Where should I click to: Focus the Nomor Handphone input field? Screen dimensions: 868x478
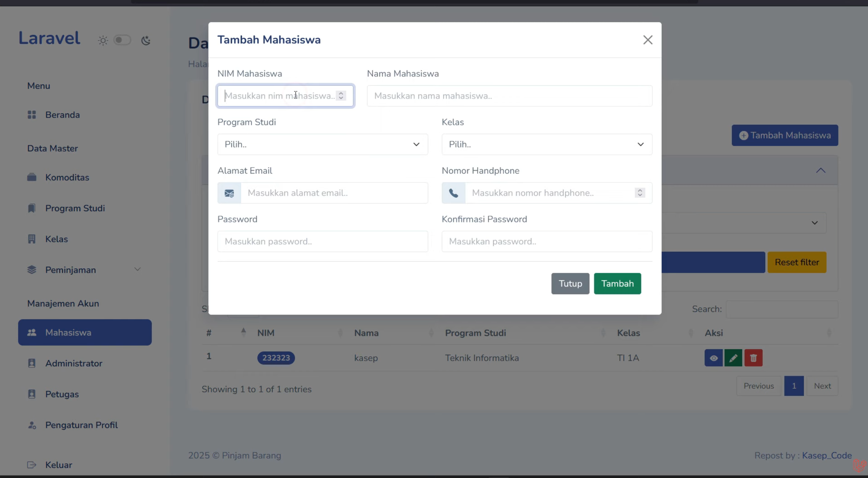click(x=559, y=193)
